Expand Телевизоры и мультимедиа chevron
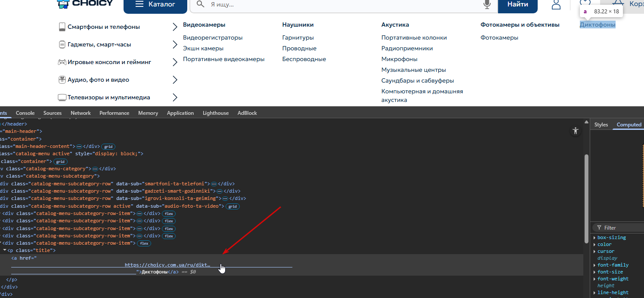The width and height of the screenshot is (644, 298). pos(175,98)
